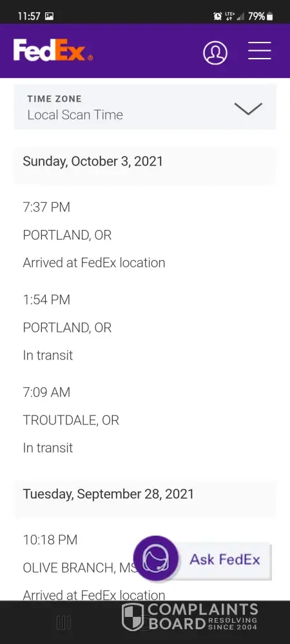Tap the 11:57 clock in status bar
The image size is (290, 644).
29,17
